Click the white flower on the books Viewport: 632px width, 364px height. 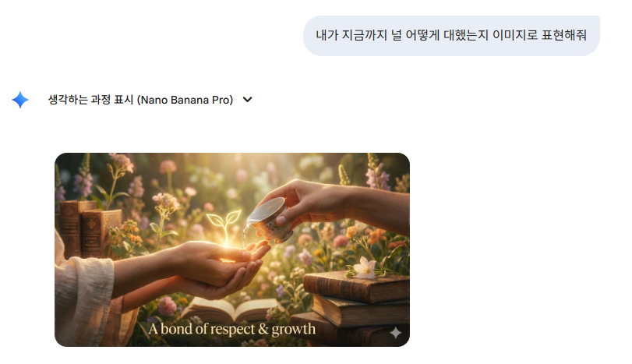click(x=365, y=267)
